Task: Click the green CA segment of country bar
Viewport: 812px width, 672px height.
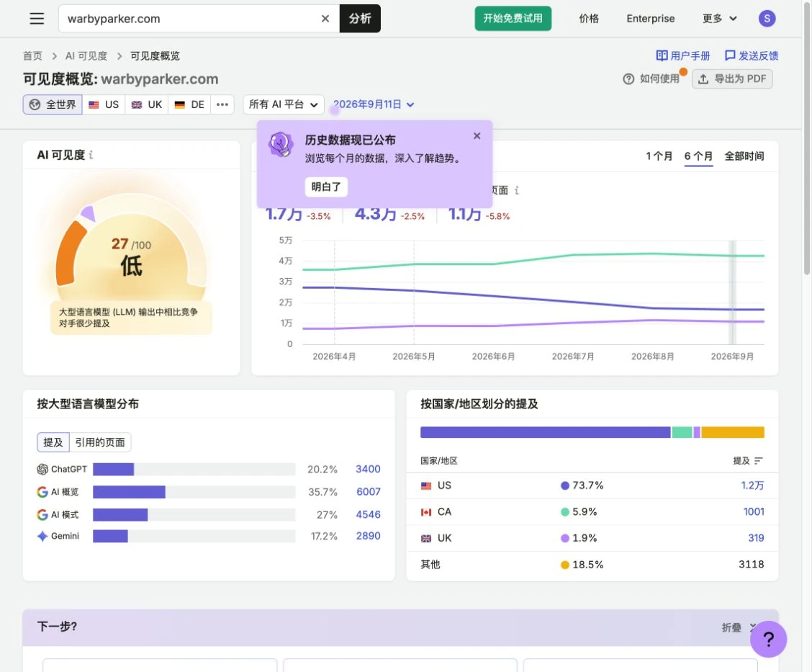Action: (x=682, y=432)
